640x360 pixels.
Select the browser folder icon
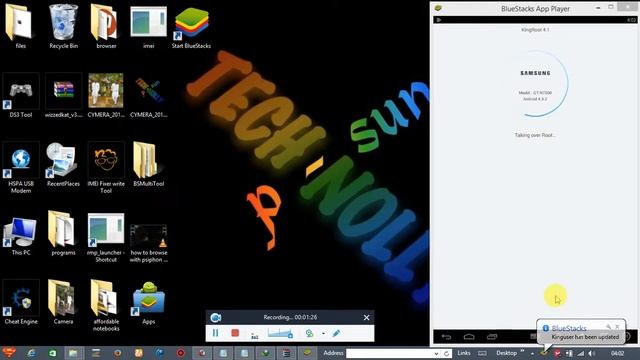pos(106,26)
